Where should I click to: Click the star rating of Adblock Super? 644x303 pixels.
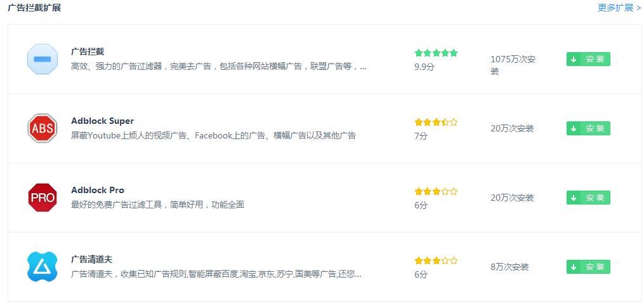[x=436, y=122]
